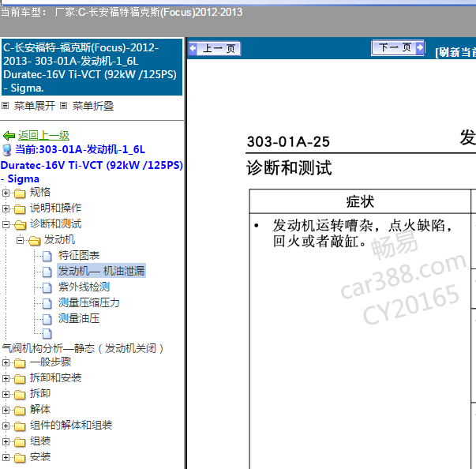The image size is (476, 469).
Task: Select the 规格 tree label
Action: 40,192
